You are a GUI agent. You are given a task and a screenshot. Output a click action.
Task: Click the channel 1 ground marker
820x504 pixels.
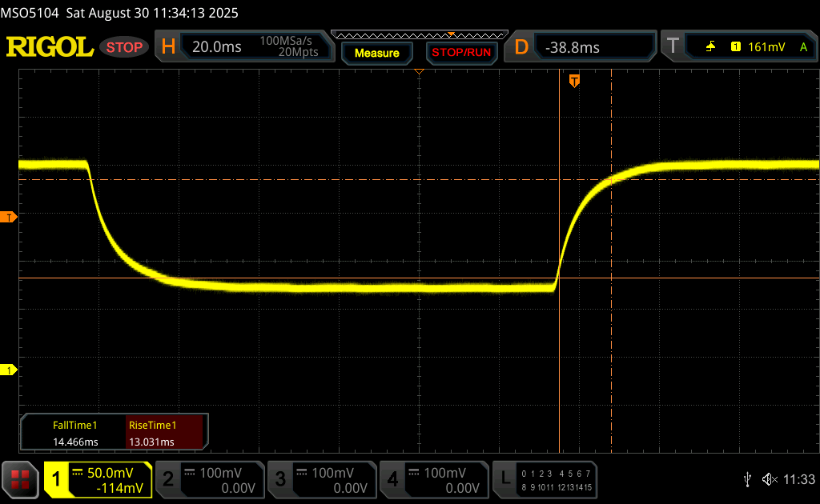8,370
